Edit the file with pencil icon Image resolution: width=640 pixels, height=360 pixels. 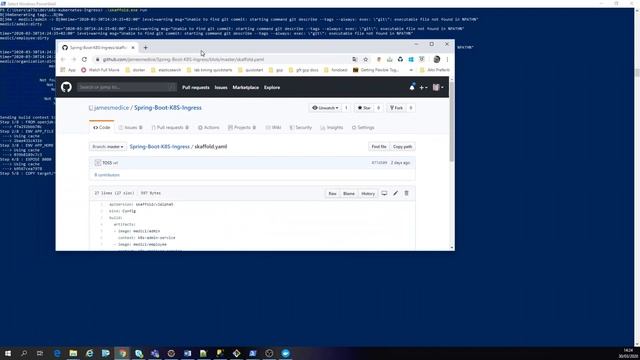coord(395,193)
